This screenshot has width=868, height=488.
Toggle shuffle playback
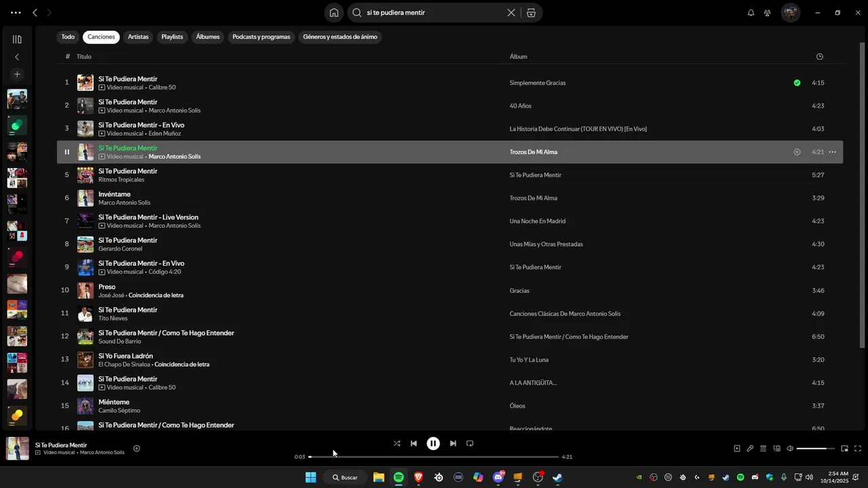click(397, 443)
